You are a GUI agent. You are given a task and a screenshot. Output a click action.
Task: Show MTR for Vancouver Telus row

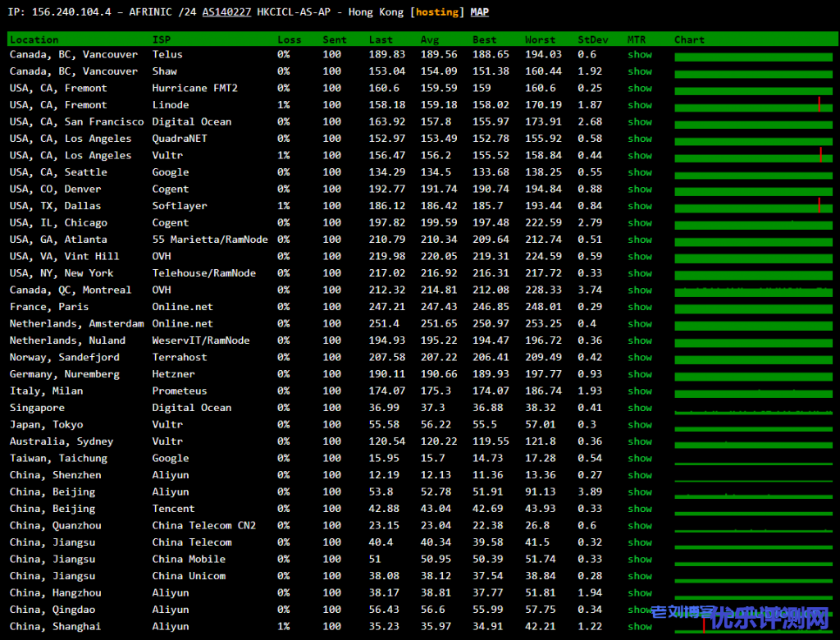[x=640, y=55]
